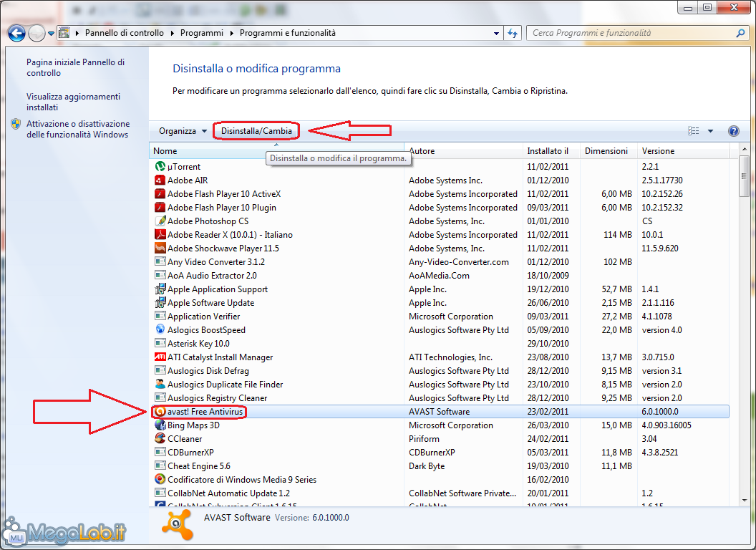Select CollabNet Automatic Update 1.2 entry

click(440, 493)
